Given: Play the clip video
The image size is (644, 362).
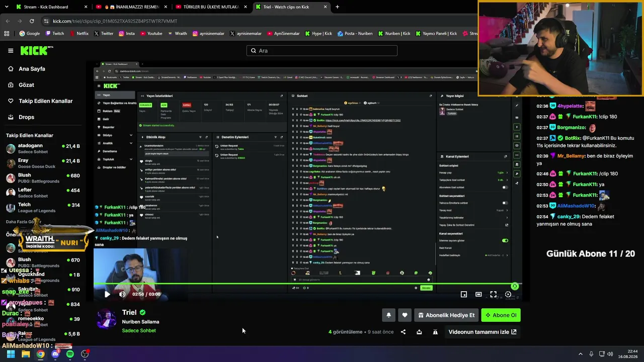Looking at the screenshot, I should [x=107, y=294].
